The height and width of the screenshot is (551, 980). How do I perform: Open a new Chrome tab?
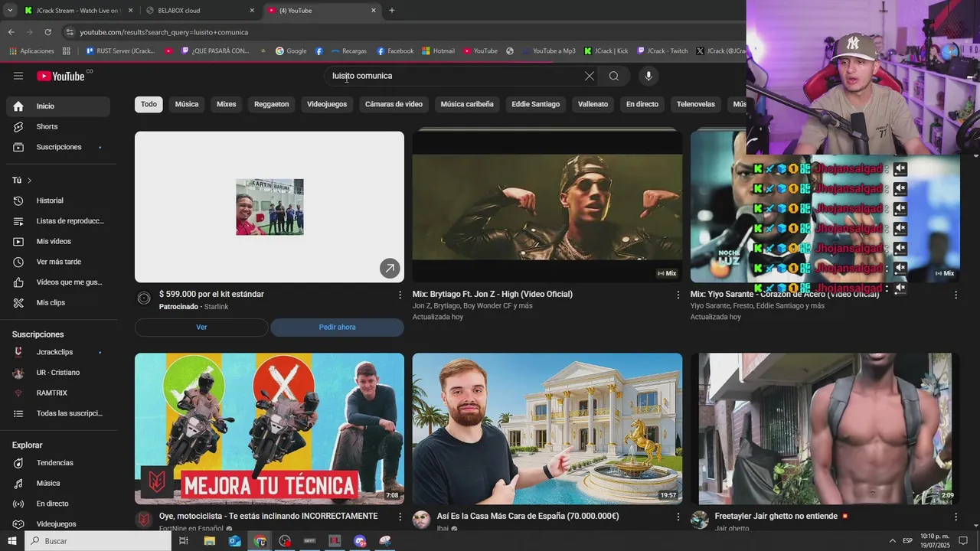(392, 11)
